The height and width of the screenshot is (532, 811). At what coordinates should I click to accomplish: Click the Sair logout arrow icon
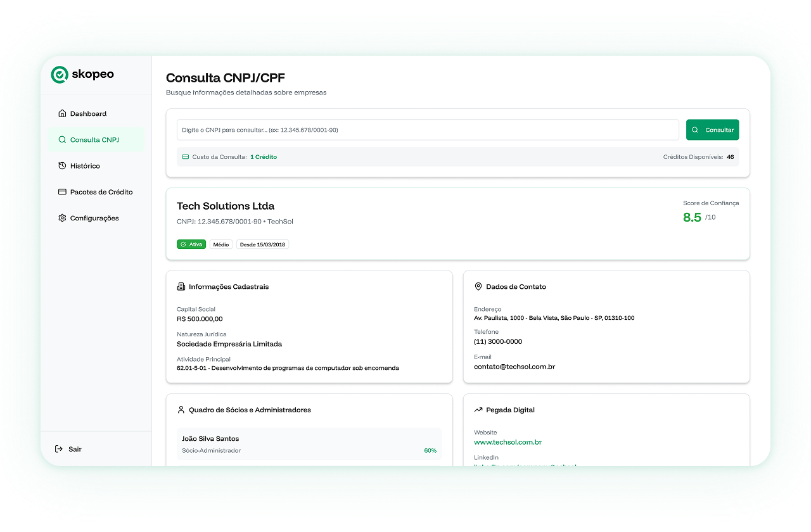(59, 449)
